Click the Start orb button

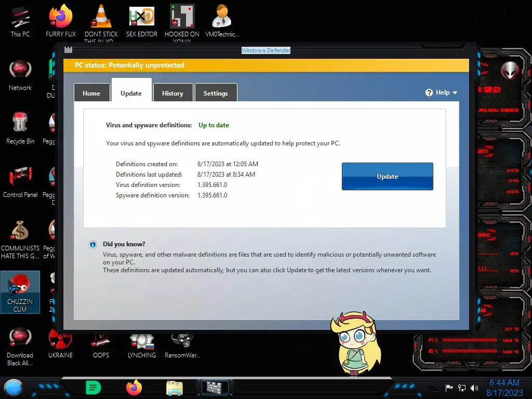[13, 388]
